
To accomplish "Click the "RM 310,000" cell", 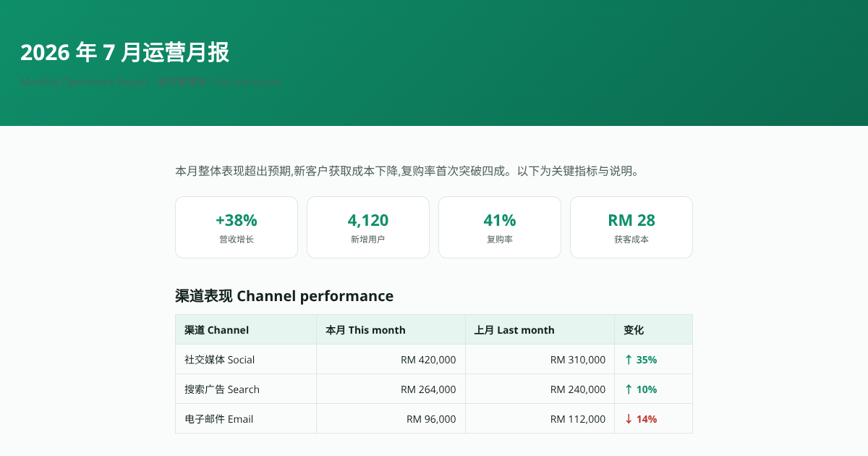I will click(x=540, y=360).
